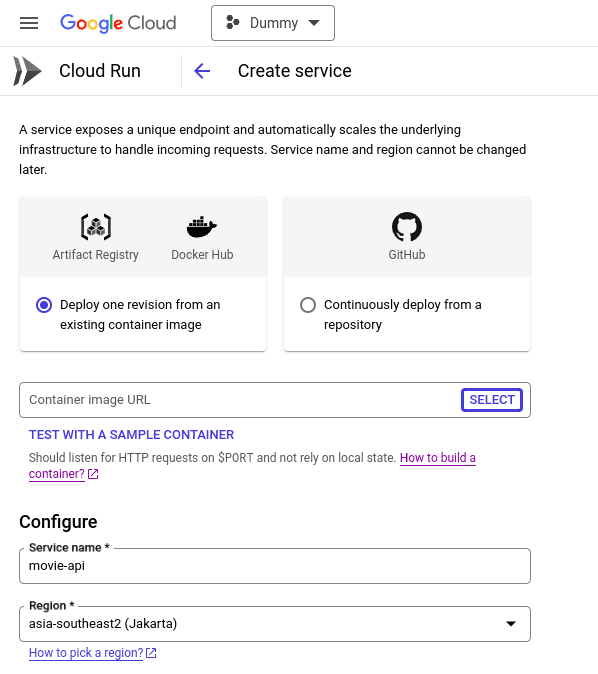Screen dimensions: 598x674
Task: Click the Cloud Run product icon
Action: 27,71
